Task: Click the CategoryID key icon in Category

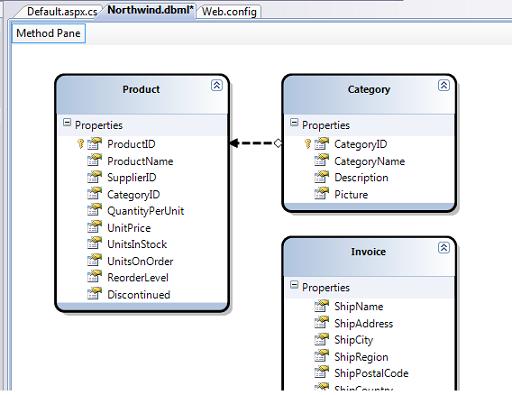Action: coord(308,144)
